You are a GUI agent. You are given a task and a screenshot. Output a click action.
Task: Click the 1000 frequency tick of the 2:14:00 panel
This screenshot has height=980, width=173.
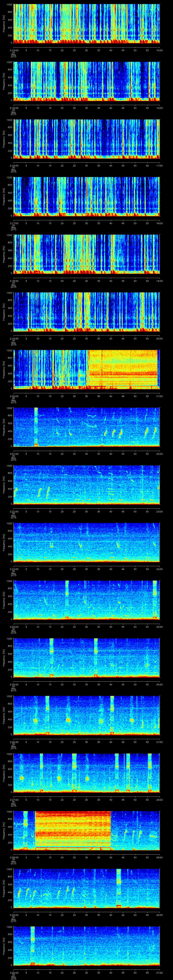click(x=9, y=5)
